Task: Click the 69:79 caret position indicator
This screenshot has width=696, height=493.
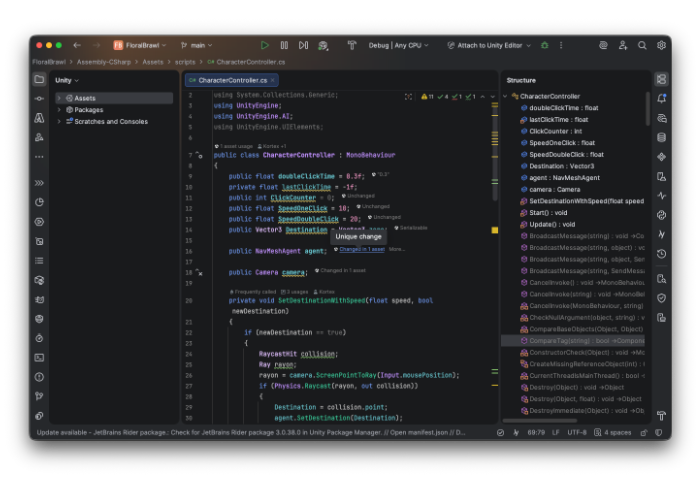Action: click(536, 433)
